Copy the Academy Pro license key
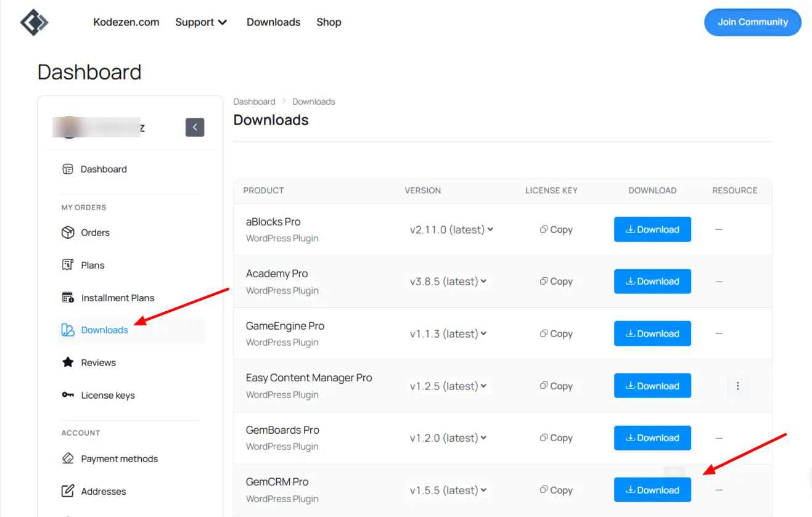 556,282
